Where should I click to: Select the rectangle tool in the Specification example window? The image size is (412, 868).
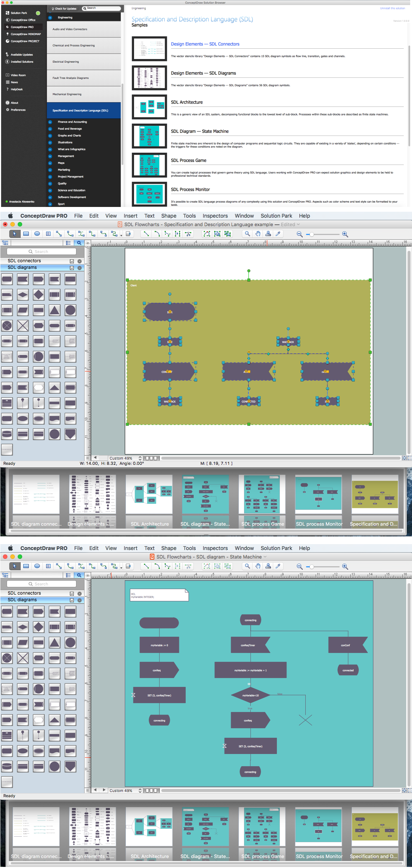coord(26,234)
